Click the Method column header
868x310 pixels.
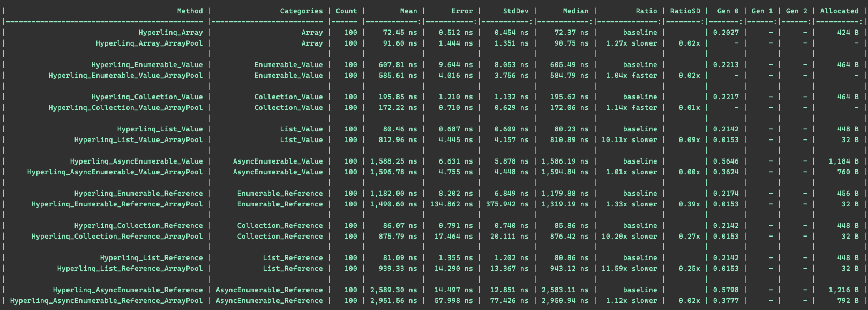[x=190, y=11]
